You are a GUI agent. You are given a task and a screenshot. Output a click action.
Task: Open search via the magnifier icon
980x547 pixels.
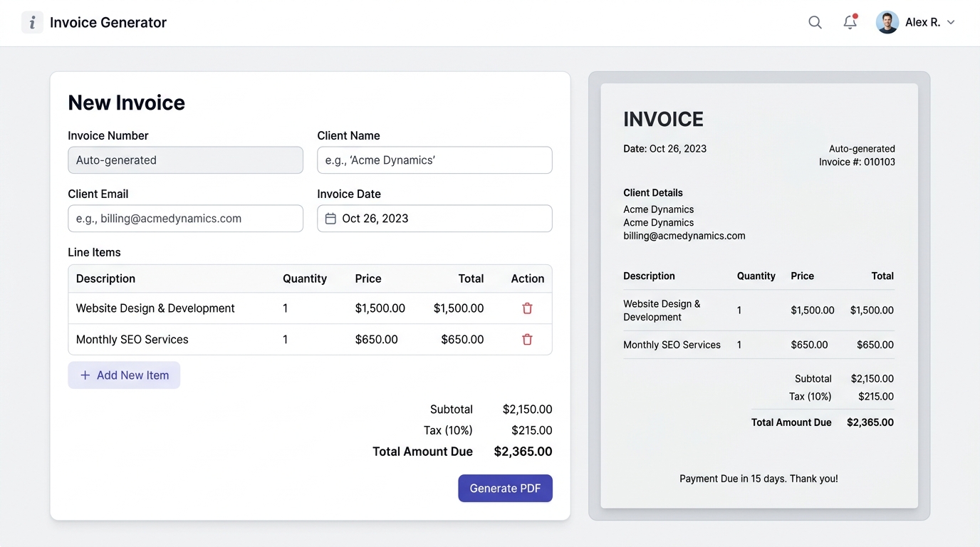tap(815, 22)
